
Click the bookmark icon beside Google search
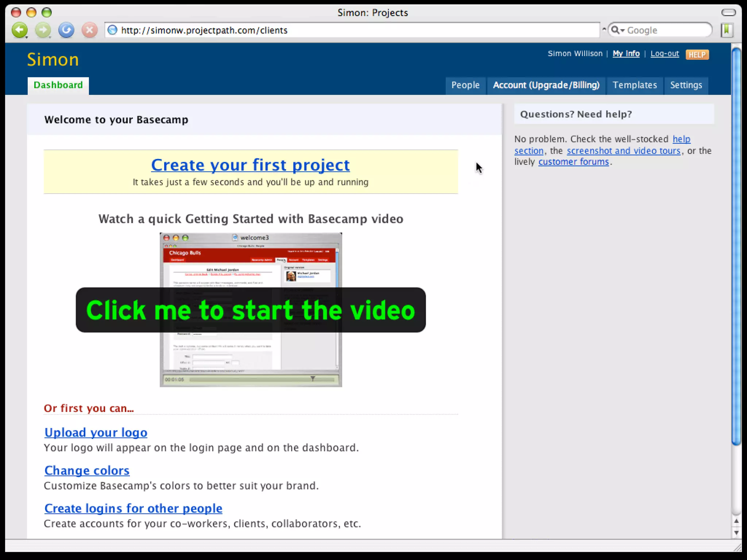pyautogui.click(x=727, y=30)
